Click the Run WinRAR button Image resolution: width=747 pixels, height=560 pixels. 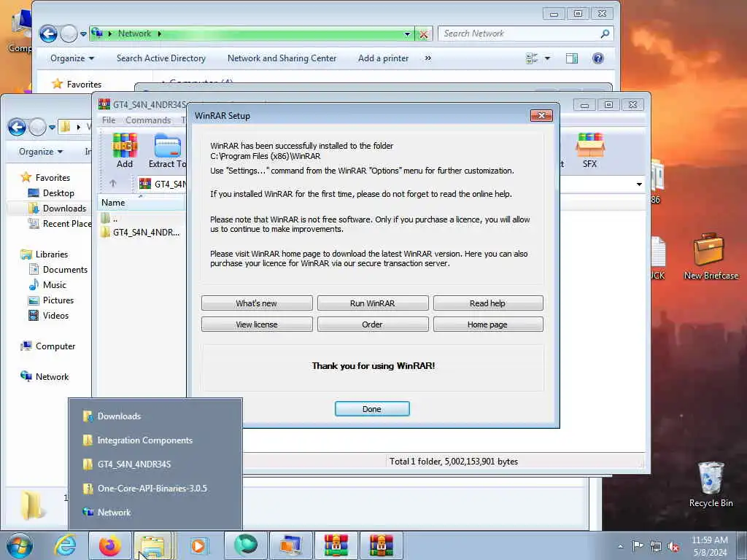[x=372, y=303]
